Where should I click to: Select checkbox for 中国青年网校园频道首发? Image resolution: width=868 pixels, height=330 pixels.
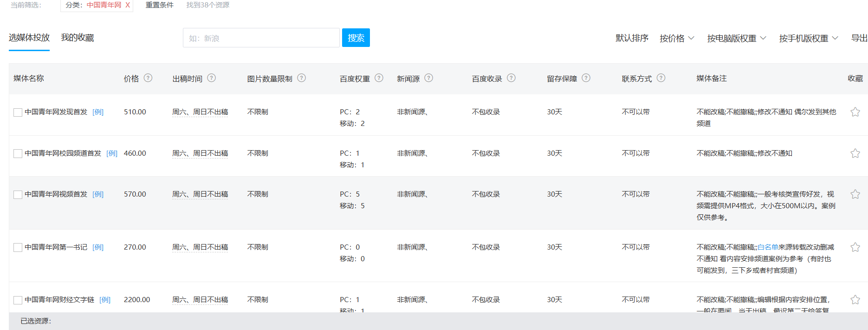[18, 154]
